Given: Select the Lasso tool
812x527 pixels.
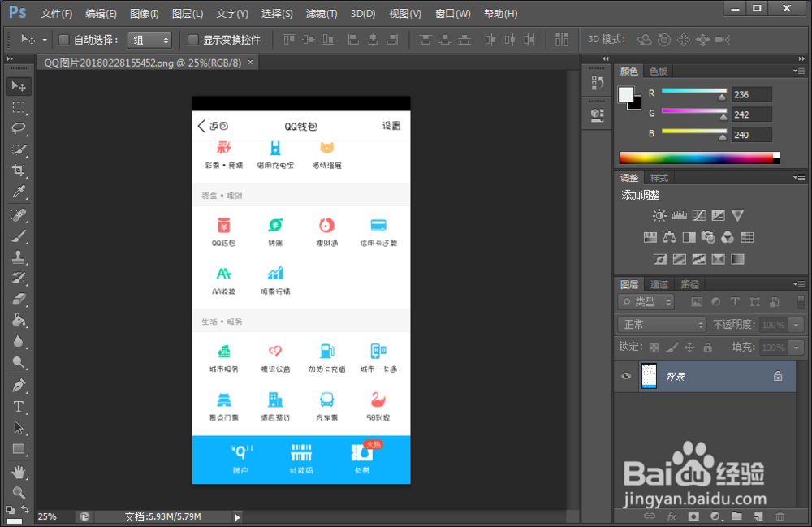Looking at the screenshot, I should pos(19,127).
